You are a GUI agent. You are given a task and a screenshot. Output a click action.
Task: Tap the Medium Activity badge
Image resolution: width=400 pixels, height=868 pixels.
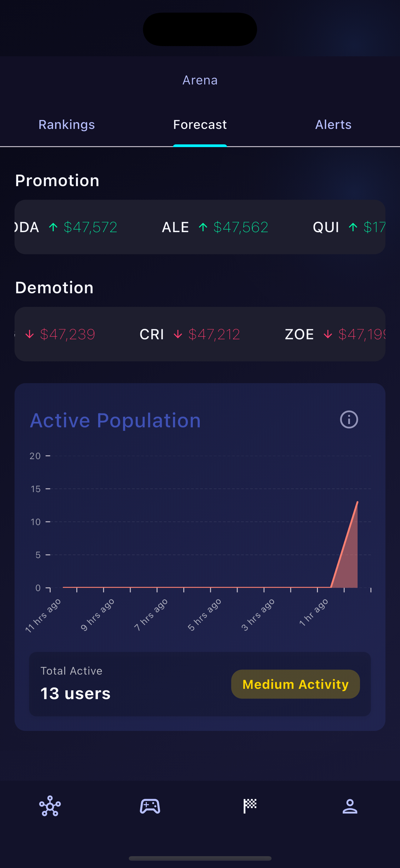point(295,684)
